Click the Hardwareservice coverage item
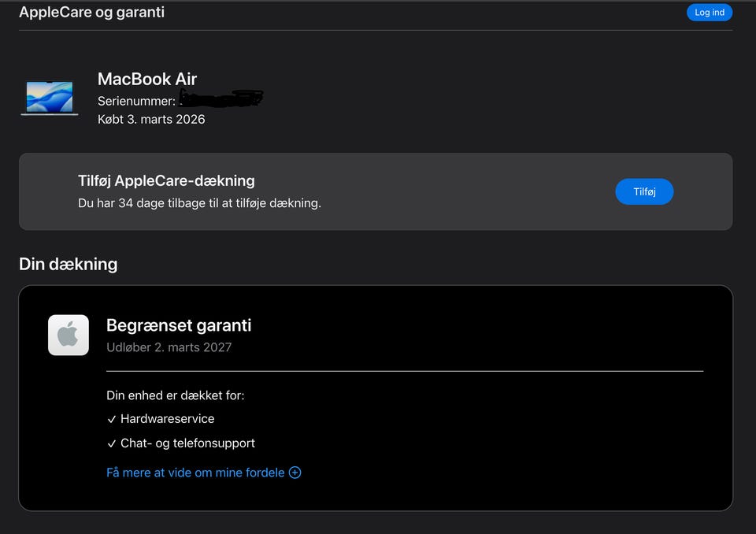The width and height of the screenshot is (756, 534). 167,419
